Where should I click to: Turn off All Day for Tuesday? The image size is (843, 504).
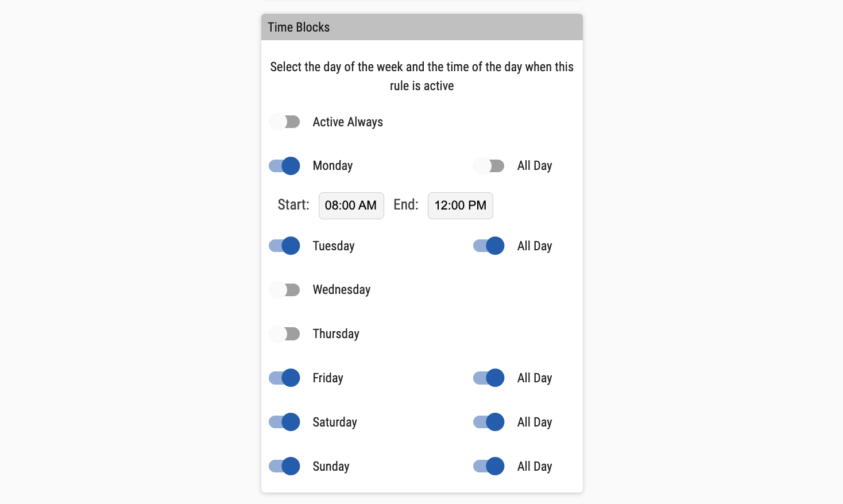pyautogui.click(x=489, y=246)
